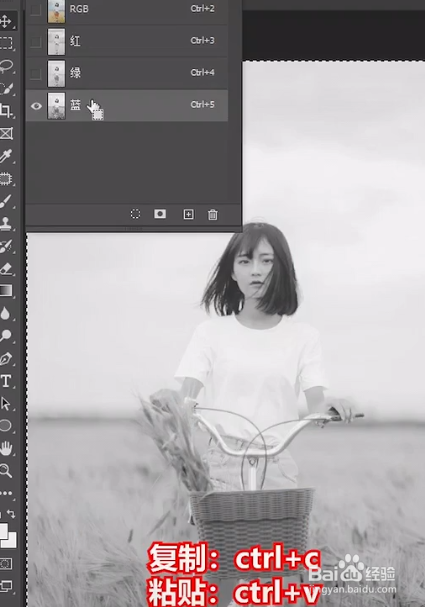Click the Ctrl+4 shortcut text

click(202, 72)
